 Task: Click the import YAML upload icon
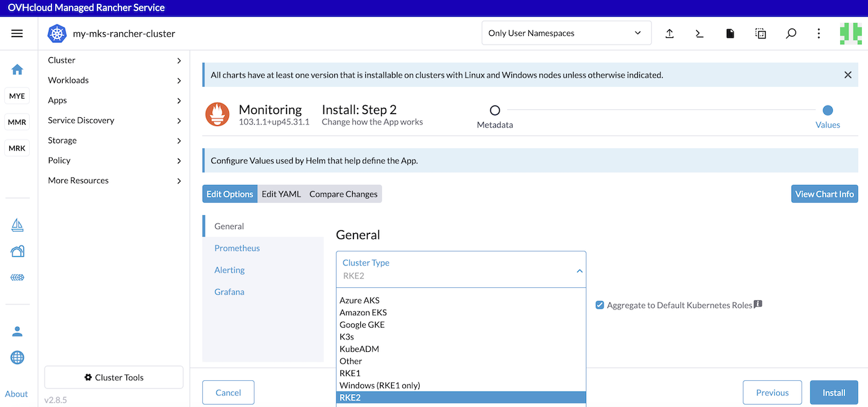click(670, 34)
